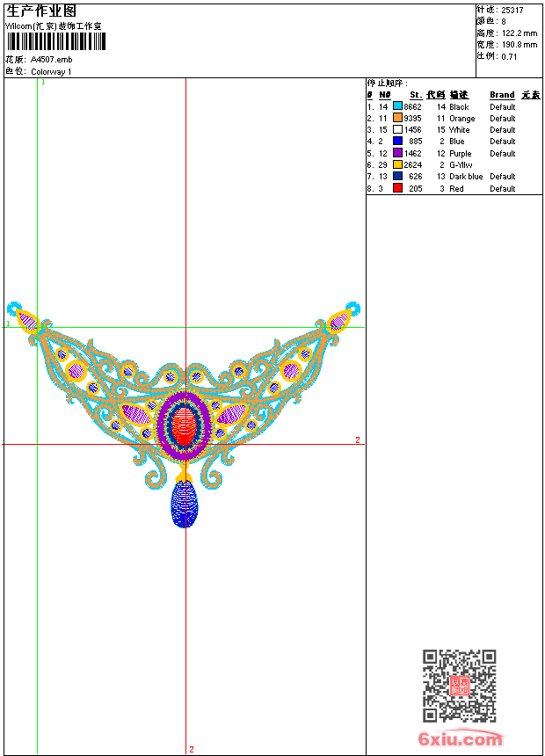Screen dimensions: 545x756
Task: Select stitch count 1456 in row 3
Action: pyautogui.click(x=412, y=130)
